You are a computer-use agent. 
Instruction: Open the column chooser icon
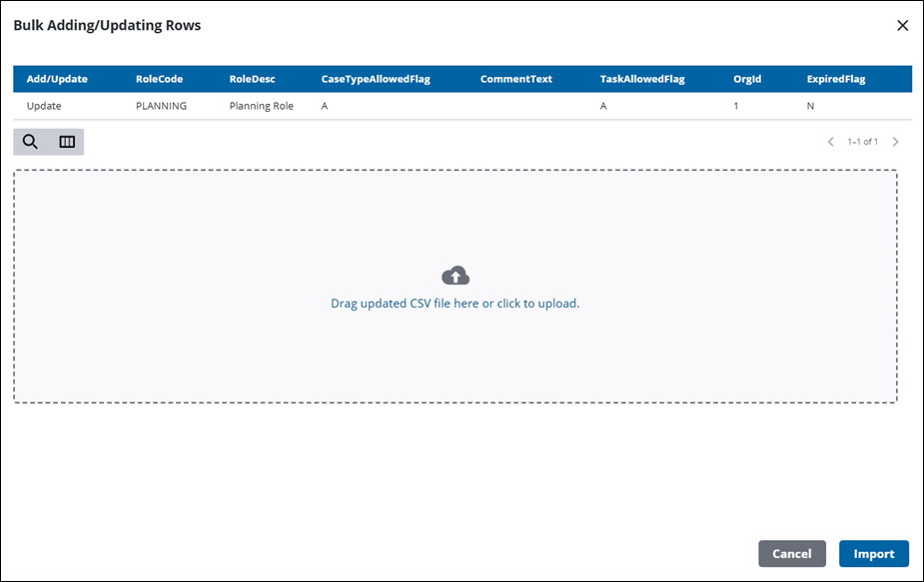[x=67, y=142]
